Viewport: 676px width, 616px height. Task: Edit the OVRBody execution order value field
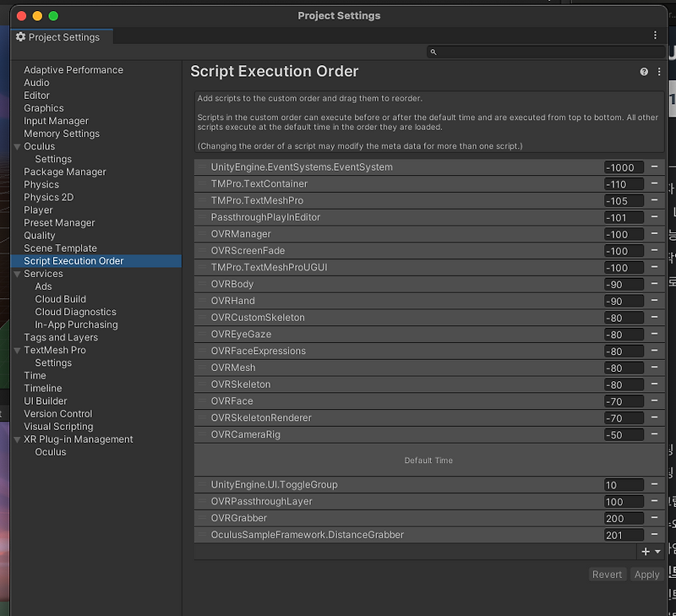(x=623, y=284)
